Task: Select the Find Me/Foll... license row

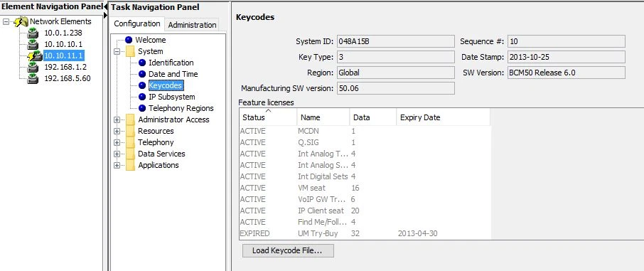Action: 365,222
